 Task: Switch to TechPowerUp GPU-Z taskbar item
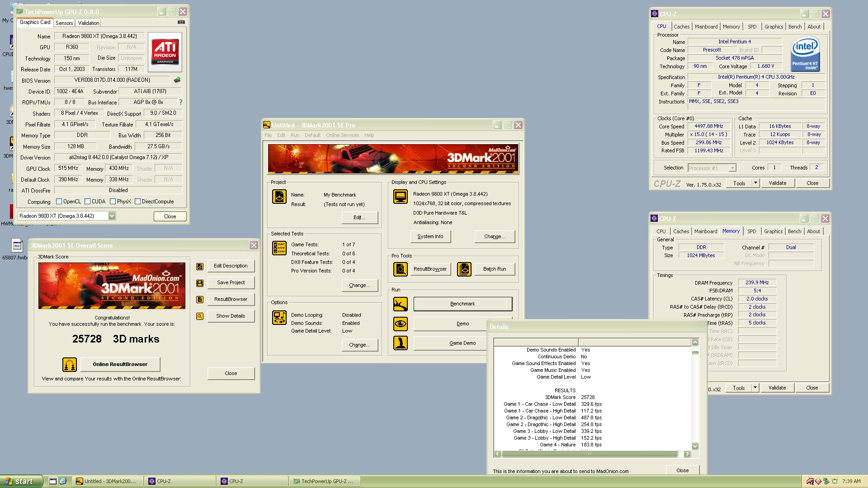(324, 481)
